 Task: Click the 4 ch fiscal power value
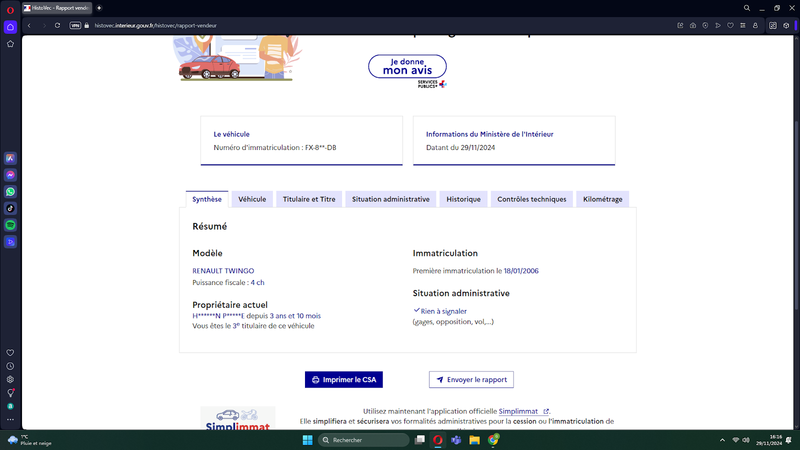257,283
